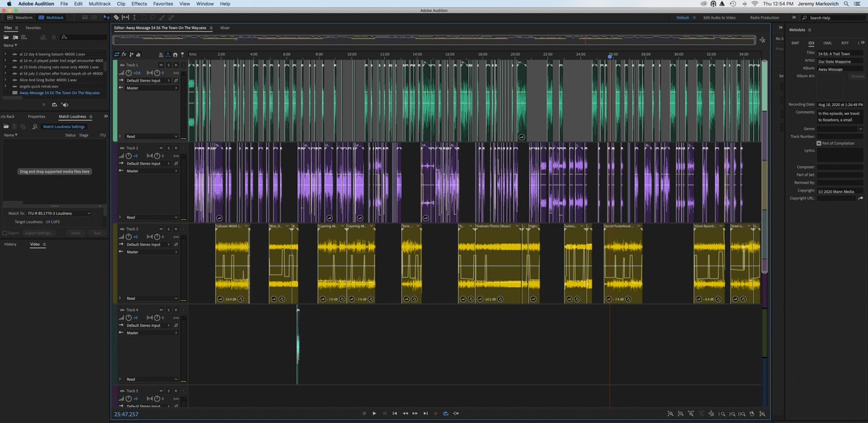The height and width of the screenshot is (423, 868).
Task: Switch to the Mixer tab
Action: (x=224, y=27)
